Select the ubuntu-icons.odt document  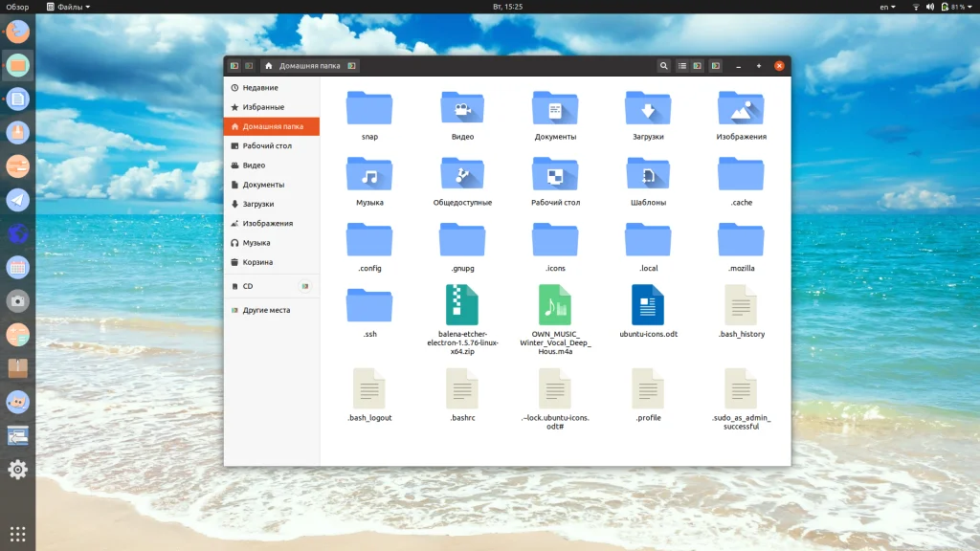click(648, 306)
